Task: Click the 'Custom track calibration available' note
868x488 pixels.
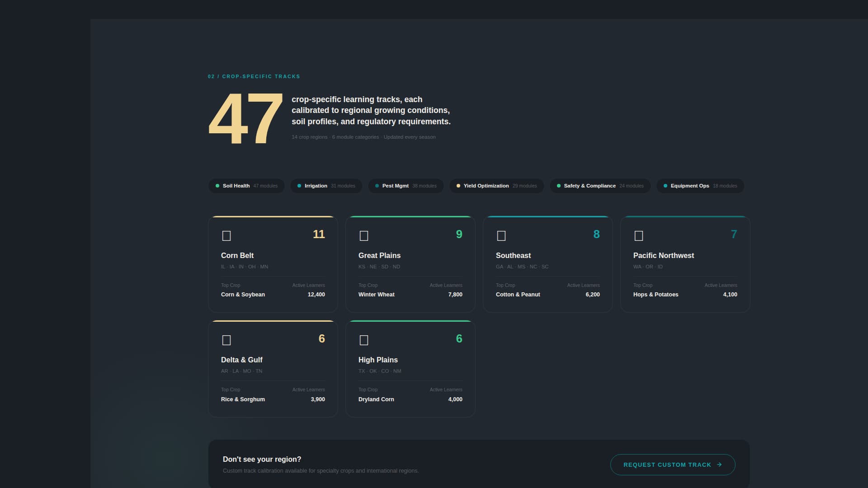Action: pyautogui.click(x=321, y=471)
